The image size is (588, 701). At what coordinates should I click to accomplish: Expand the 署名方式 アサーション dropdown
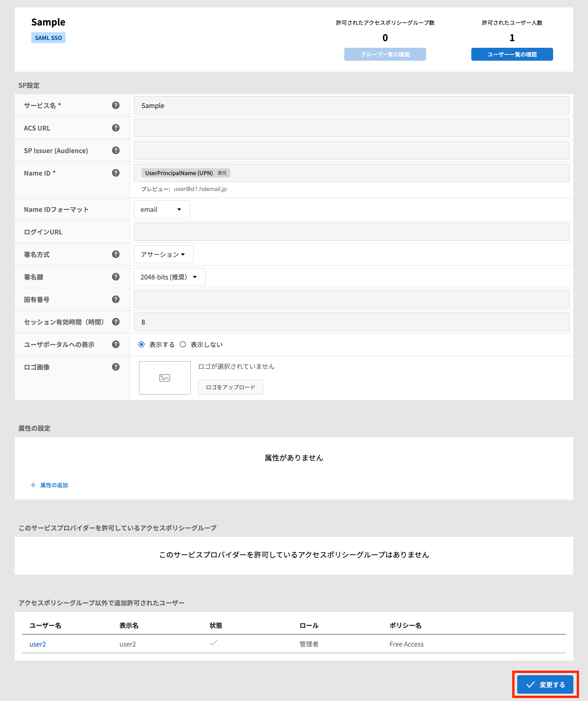coord(164,254)
